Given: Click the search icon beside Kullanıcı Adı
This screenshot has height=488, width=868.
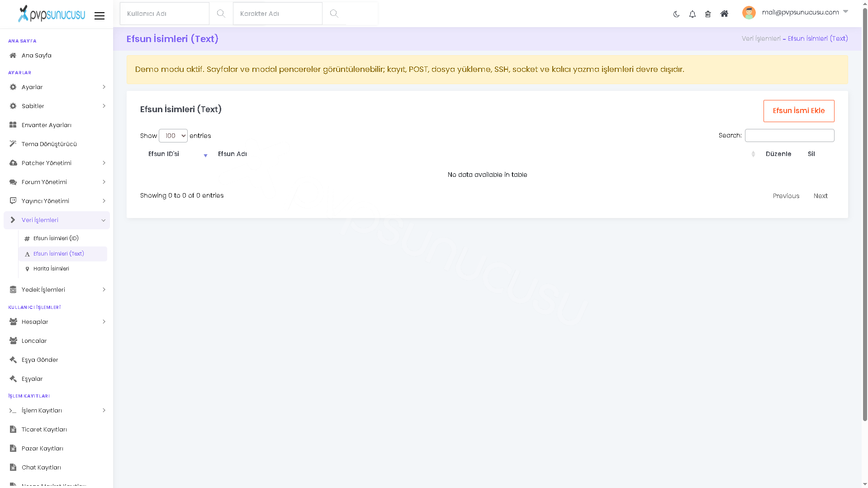Looking at the screenshot, I should coord(221,14).
